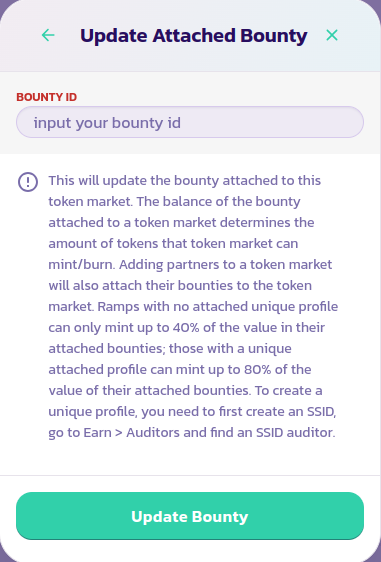Click the 'SSID auditor' text

295,432
